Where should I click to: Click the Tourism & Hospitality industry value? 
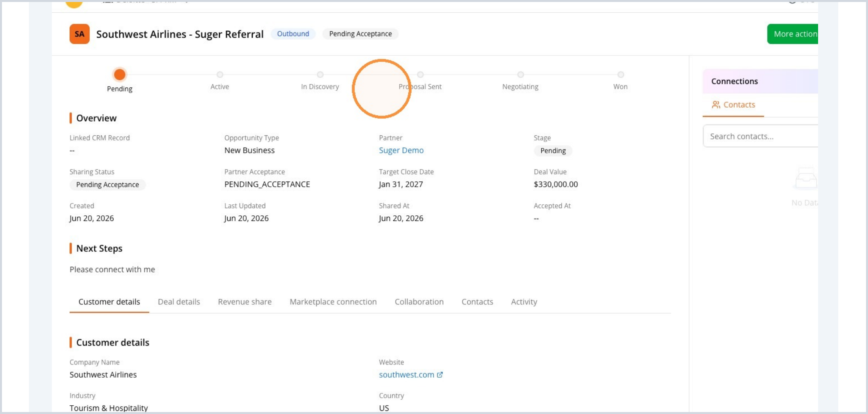coord(109,408)
